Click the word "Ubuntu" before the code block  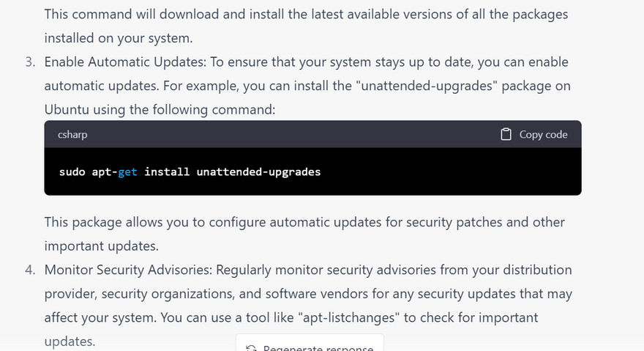click(x=65, y=109)
